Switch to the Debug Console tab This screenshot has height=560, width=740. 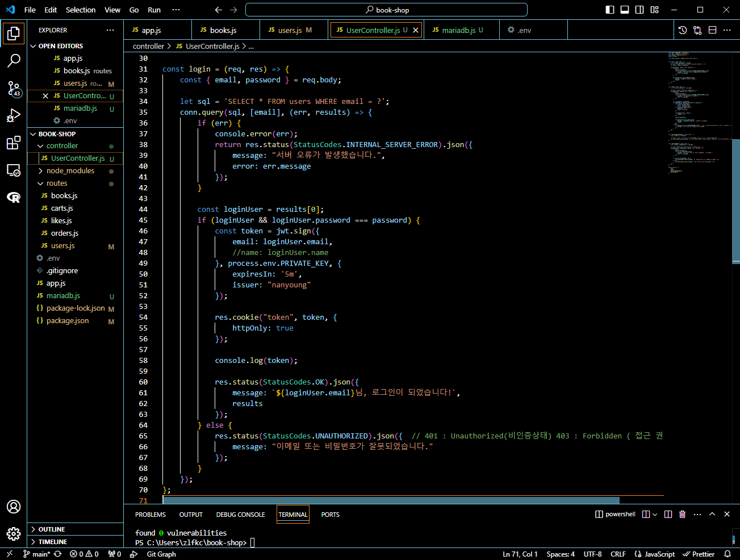point(240,515)
